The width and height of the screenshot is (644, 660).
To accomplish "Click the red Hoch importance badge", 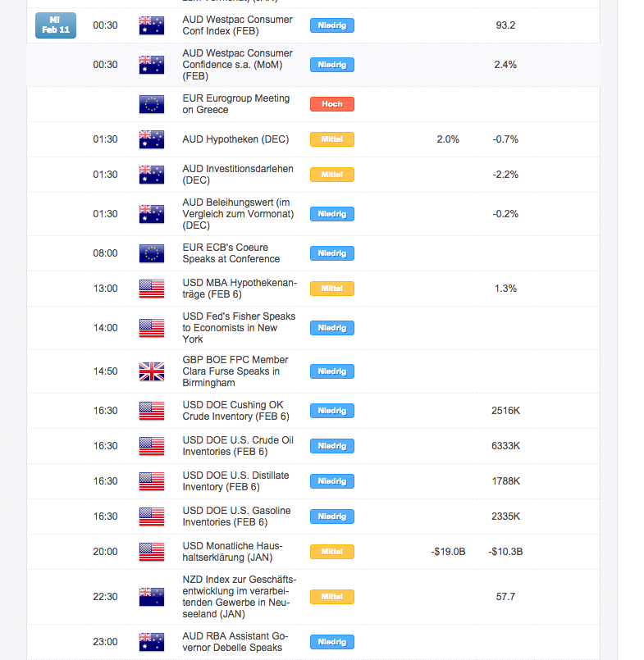I will coord(332,104).
